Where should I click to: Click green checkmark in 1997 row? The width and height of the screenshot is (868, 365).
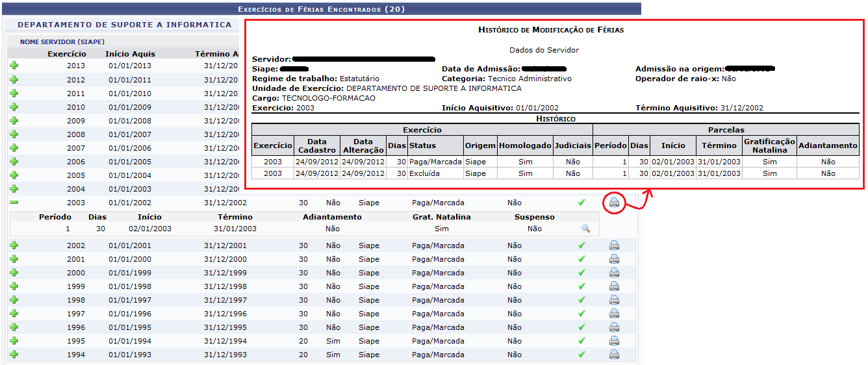point(581,314)
